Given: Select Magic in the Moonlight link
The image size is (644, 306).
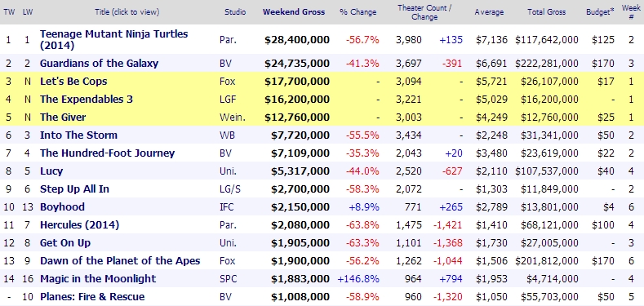Looking at the screenshot, I should pos(98,279).
